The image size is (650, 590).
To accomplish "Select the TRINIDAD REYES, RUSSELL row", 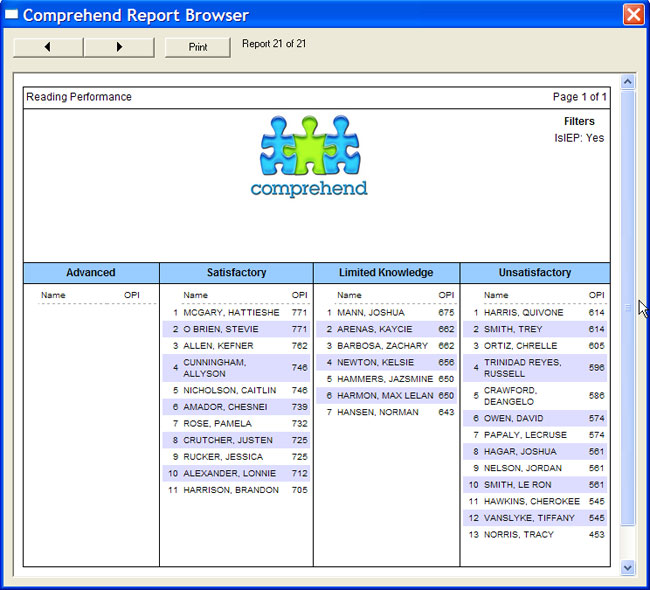I will pyautogui.click(x=535, y=368).
